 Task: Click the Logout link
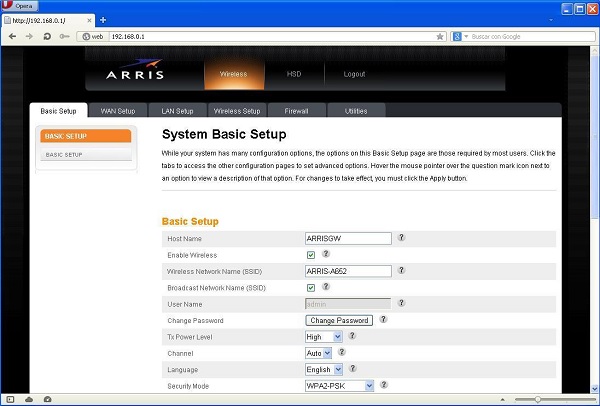(x=354, y=74)
